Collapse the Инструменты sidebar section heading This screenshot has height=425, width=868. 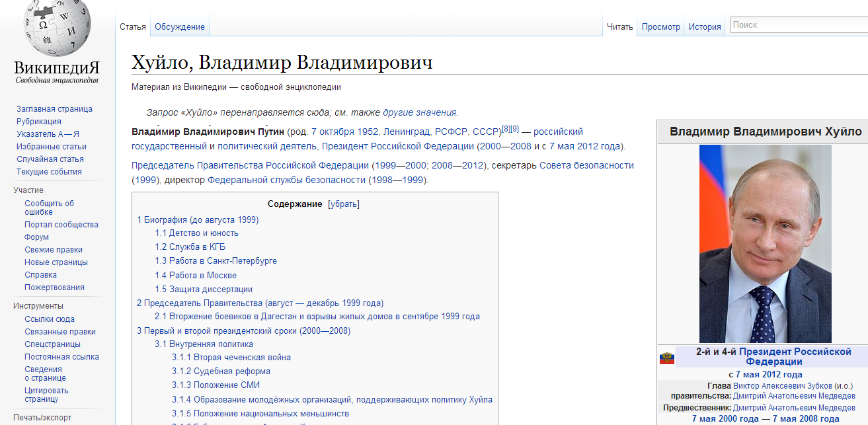(x=38, y=306)
